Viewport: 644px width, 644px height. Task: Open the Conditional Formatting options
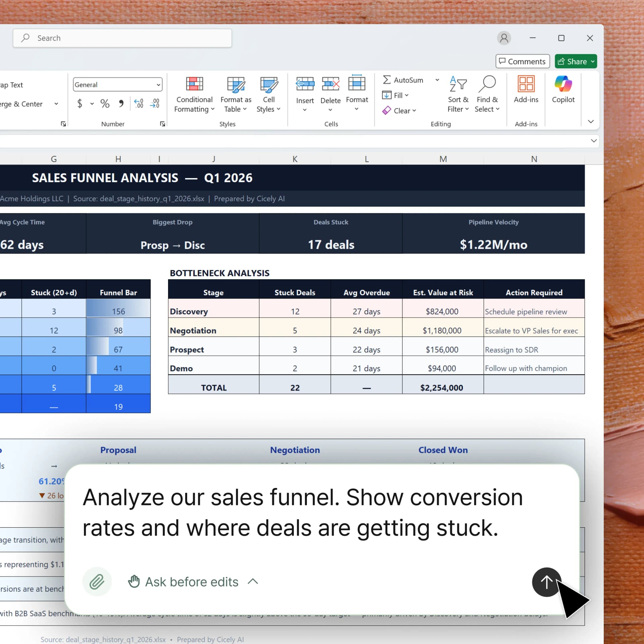tap(194, 95)
